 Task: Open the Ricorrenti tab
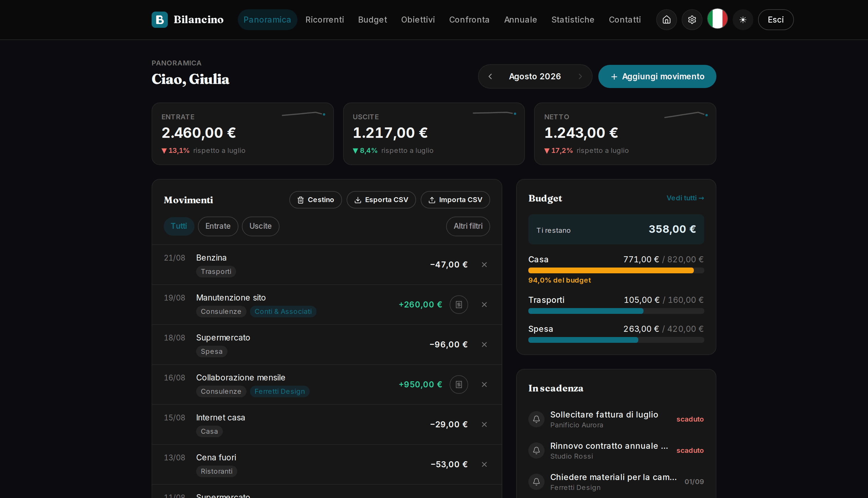point(324,19)
